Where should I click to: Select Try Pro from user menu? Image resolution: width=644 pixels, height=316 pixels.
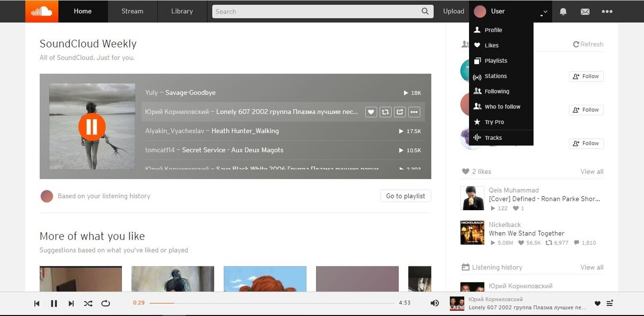coord(501,122)
